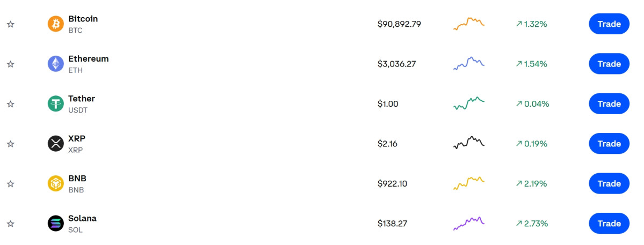Trade Ethereum using its Trade button
Viewport: 644px width, 245px height.
tap(609, 64)
